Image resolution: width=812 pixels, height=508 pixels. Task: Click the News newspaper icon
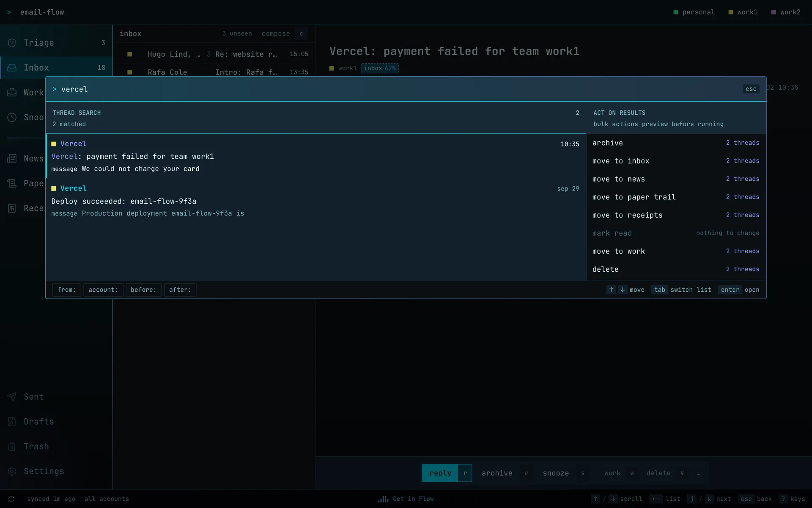click(x=12, y=159)
